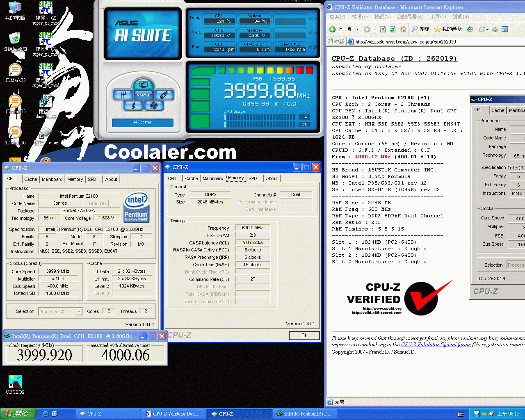
Task: Click IE Back (上一頁) button
Action: (341, 29)
